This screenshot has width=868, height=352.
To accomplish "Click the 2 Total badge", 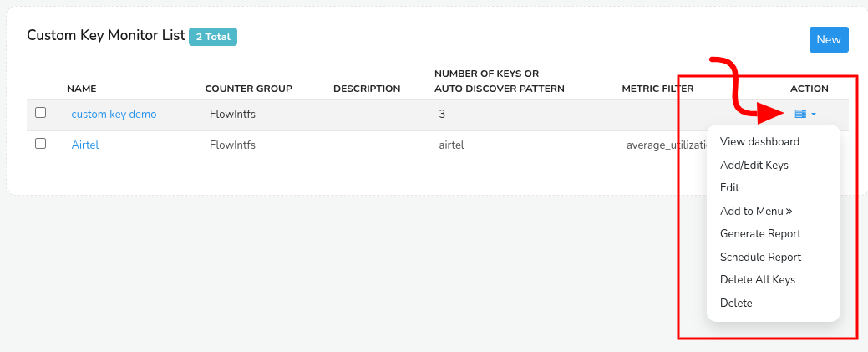I will (213, 37).
